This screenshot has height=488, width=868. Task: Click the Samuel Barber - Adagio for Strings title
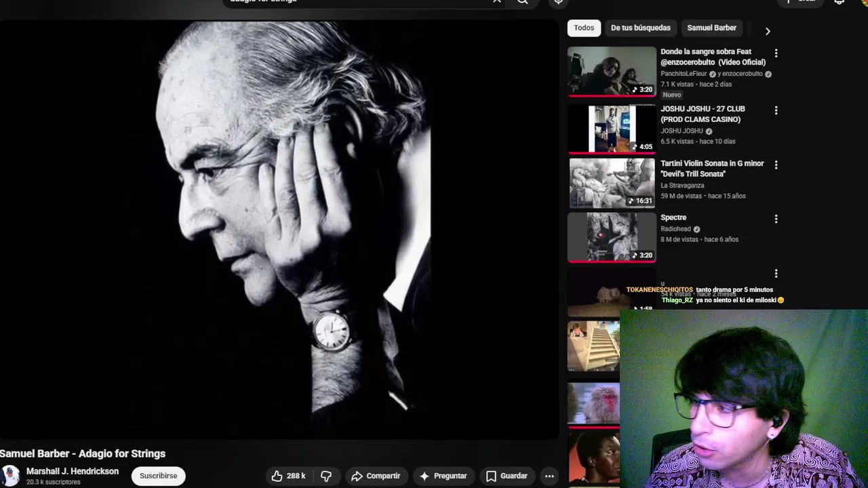pyautogui.click(x=83, y=453)
